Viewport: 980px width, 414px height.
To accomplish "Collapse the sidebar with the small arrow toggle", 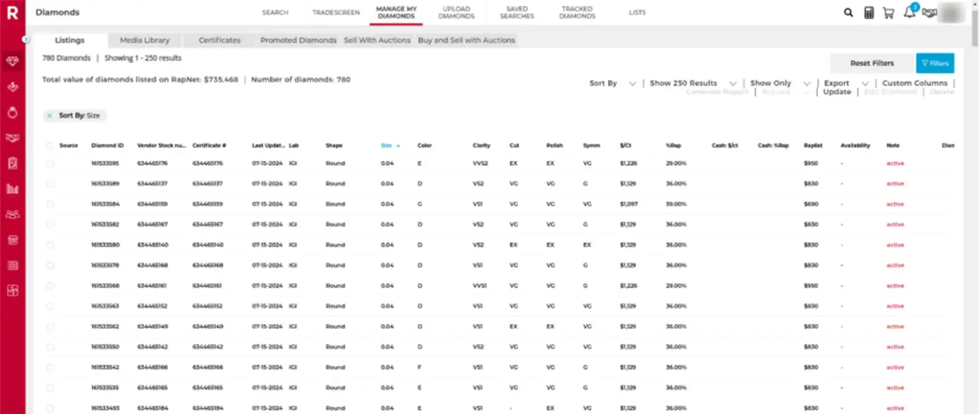I will click(x=25, y=40).
